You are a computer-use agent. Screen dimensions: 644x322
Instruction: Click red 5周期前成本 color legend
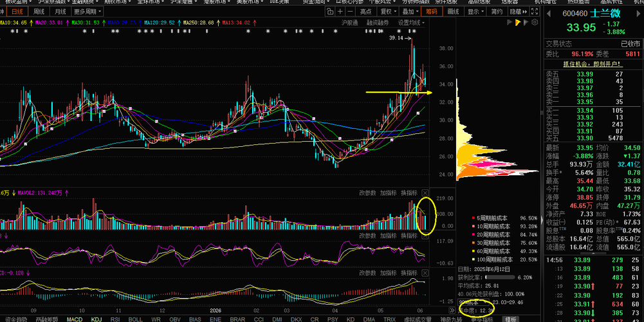coord(474,218)
